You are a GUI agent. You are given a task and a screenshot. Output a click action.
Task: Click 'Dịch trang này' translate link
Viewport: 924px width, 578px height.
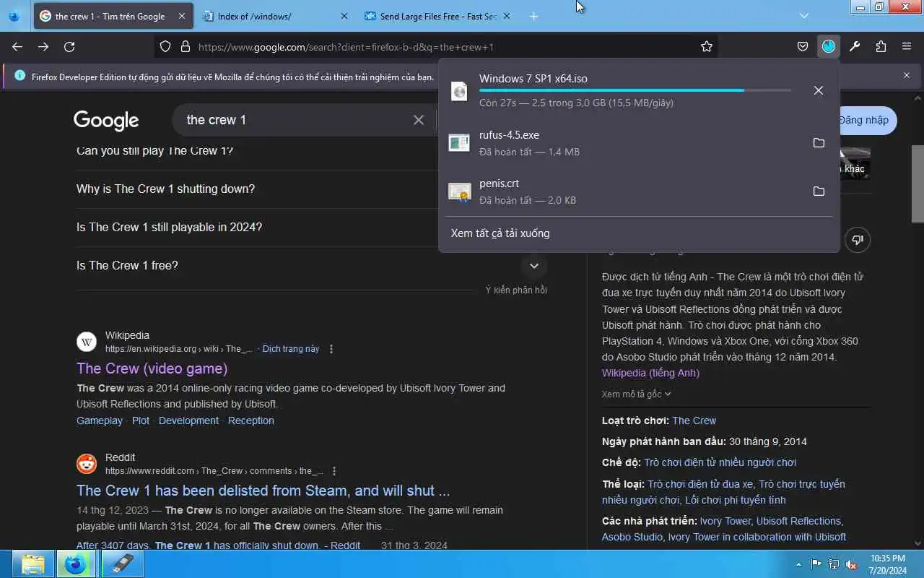[x=291, y=349]
